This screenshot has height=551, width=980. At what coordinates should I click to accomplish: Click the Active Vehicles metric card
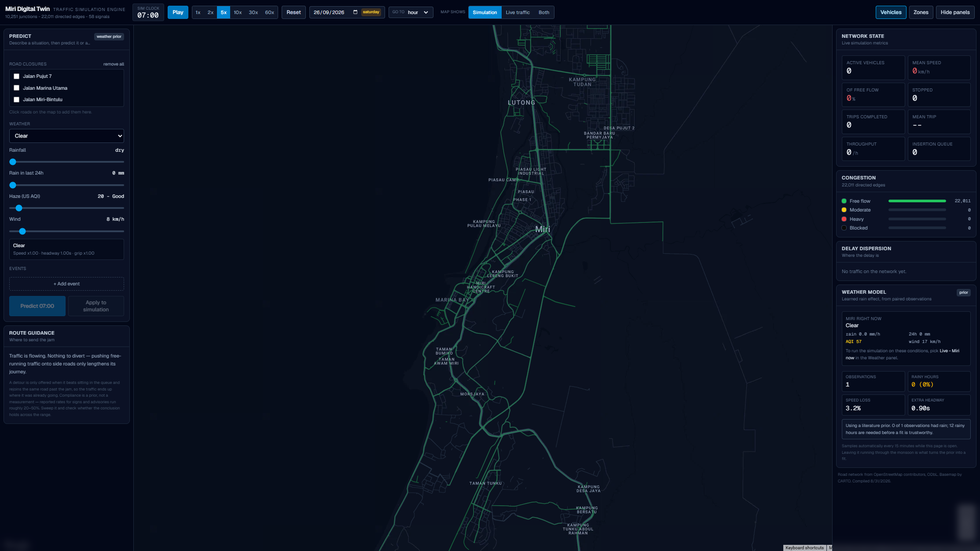point(873,68)
